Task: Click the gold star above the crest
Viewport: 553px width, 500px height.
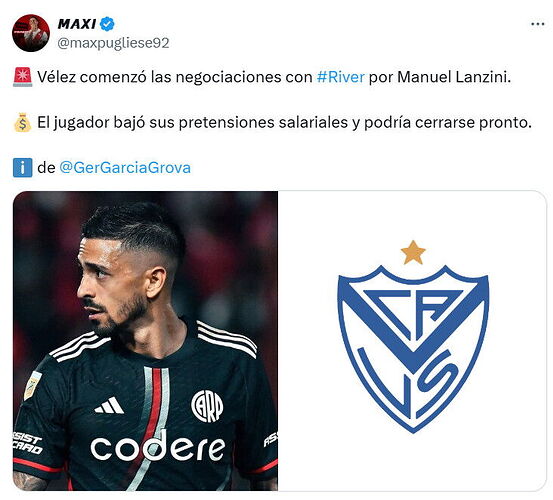Action: coord(413,252)
